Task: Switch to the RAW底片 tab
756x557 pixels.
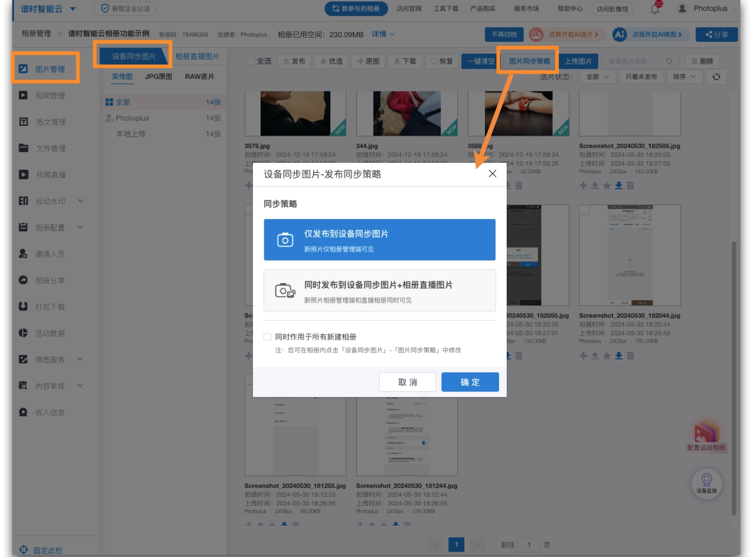Action: coord(199,76)
